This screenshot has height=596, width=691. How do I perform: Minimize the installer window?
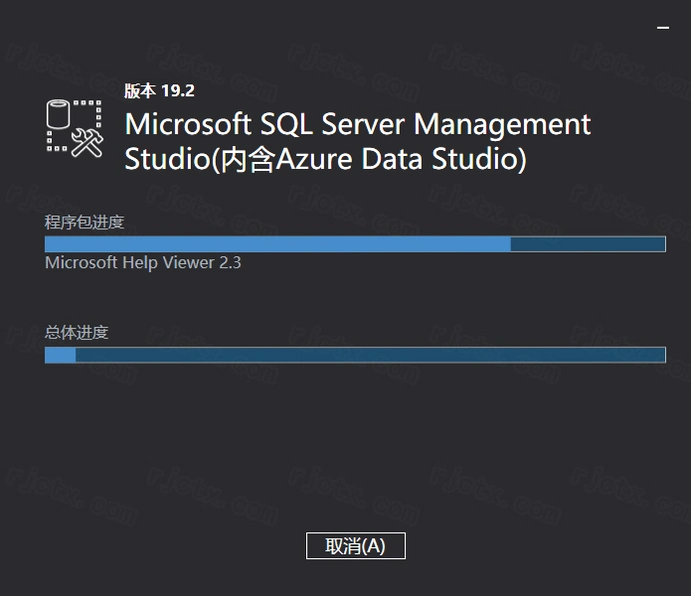coord(663,28)
